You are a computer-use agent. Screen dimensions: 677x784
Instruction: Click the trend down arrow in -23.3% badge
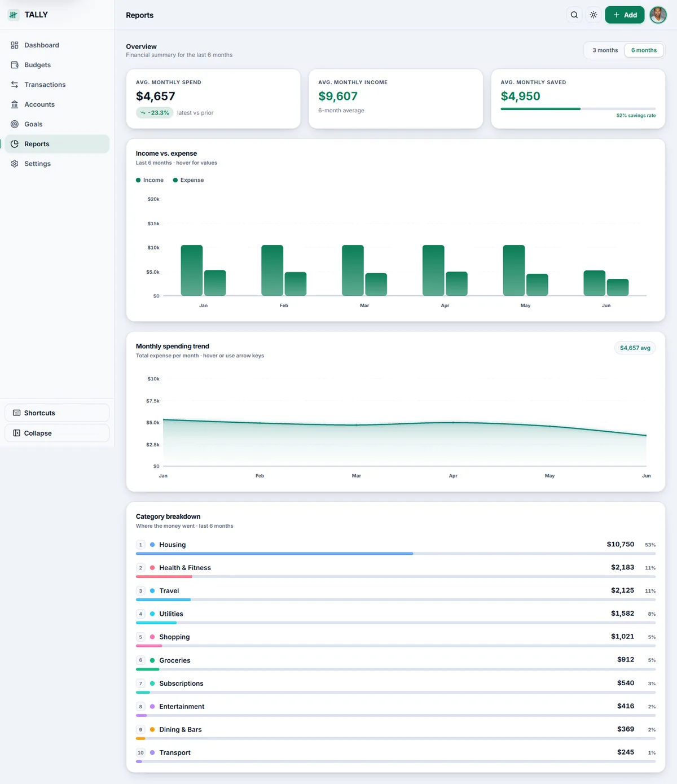[143, 113]
